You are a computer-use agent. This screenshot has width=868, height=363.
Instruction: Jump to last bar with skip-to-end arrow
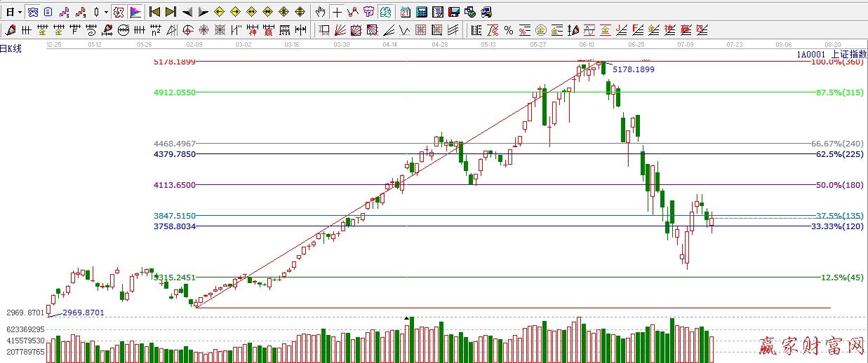tap(171, 12)
